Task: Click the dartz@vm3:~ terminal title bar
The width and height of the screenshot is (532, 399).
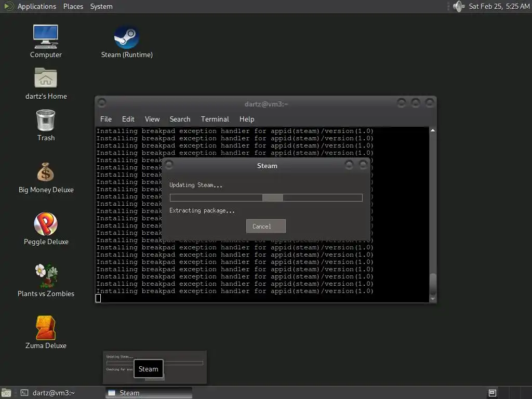Action: click(266, 104)
